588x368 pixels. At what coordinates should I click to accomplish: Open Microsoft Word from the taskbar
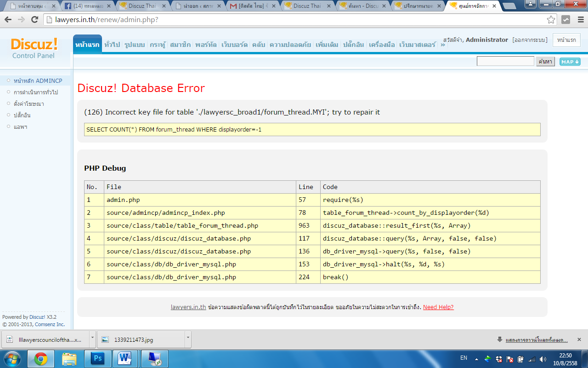click(125, 359)
